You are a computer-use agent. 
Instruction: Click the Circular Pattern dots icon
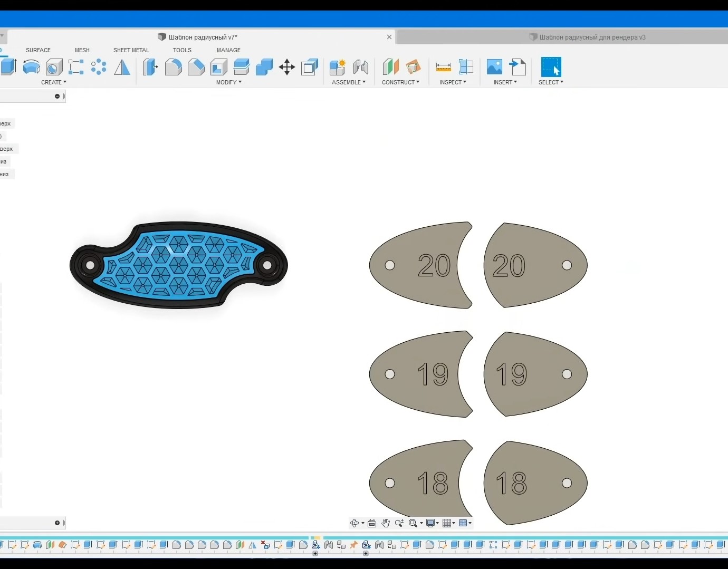(99, 67)
